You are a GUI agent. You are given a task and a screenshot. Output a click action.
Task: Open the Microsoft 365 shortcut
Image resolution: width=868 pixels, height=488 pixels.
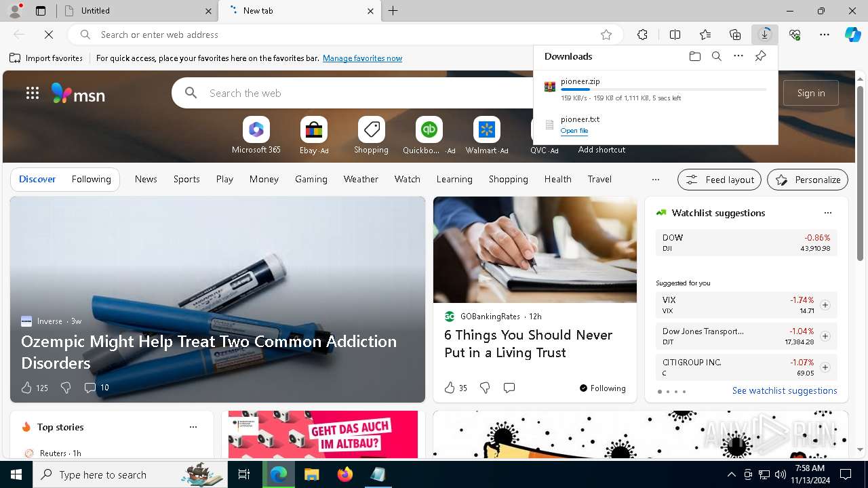(256, 136)
